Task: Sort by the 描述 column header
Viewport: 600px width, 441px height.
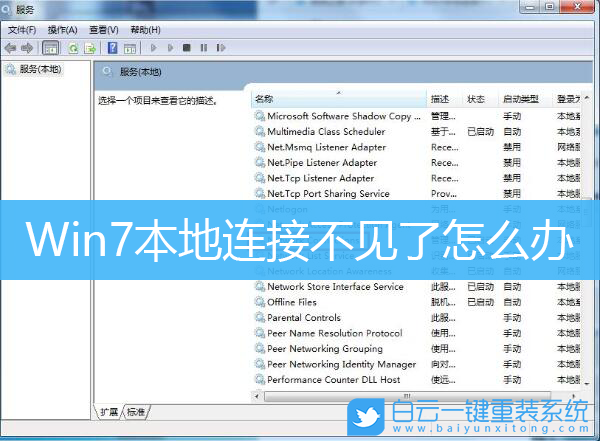Action: tap(444, 99)
